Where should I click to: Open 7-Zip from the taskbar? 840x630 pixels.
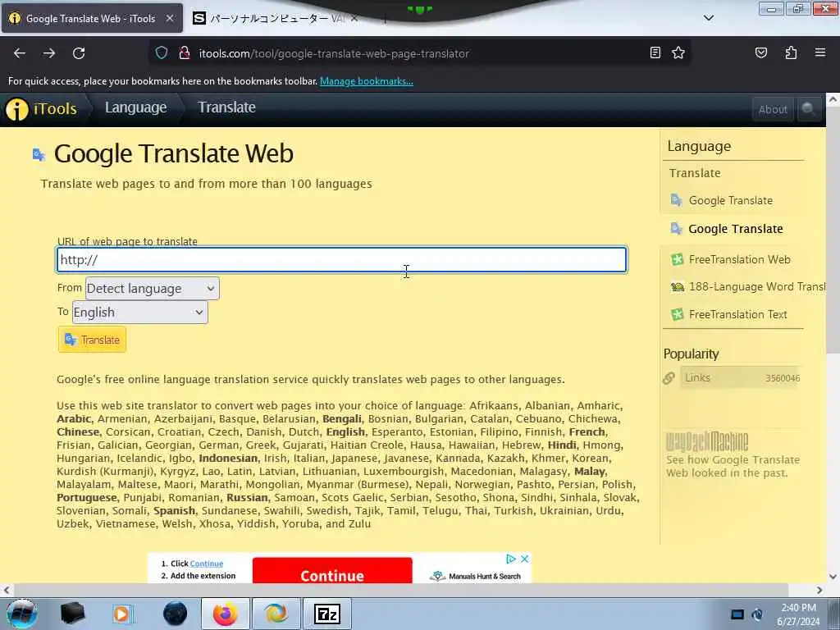point(327,614)
